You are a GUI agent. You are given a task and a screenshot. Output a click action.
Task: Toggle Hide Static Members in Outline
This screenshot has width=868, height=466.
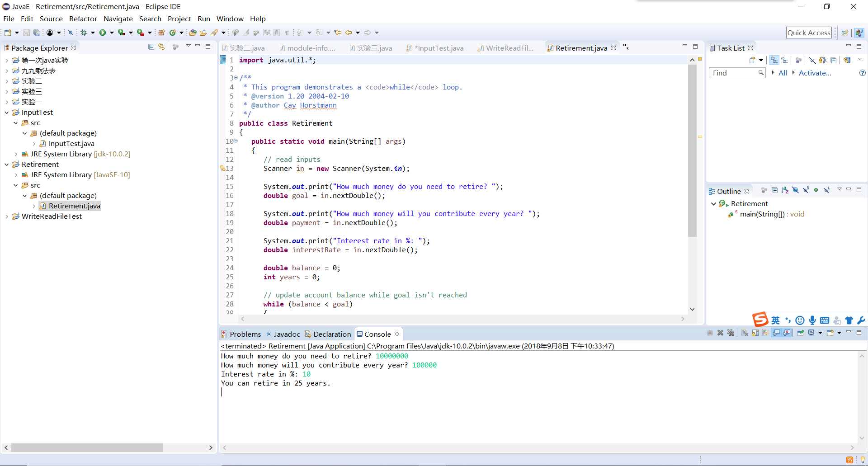806,190
